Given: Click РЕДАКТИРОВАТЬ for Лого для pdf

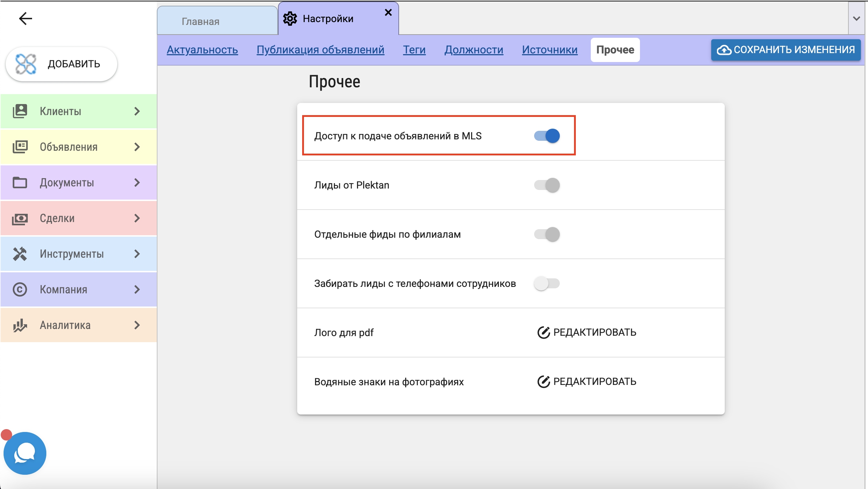Looking at the screenshot, I should click(587, 333).
